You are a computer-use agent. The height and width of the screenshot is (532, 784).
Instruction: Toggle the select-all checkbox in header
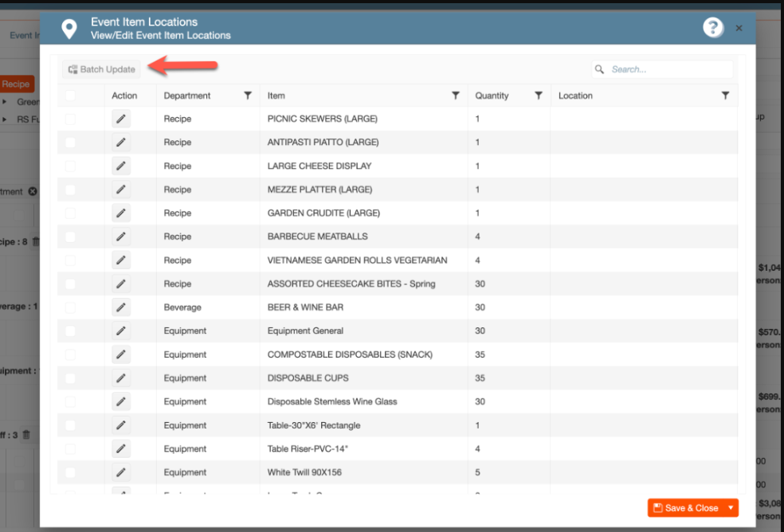[x=71, y=96]
